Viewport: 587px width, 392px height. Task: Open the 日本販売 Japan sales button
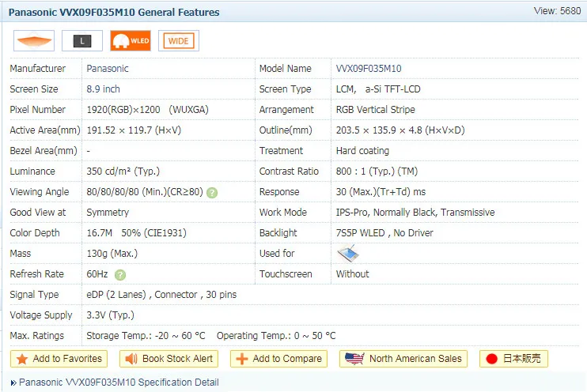tap(513, 359)
